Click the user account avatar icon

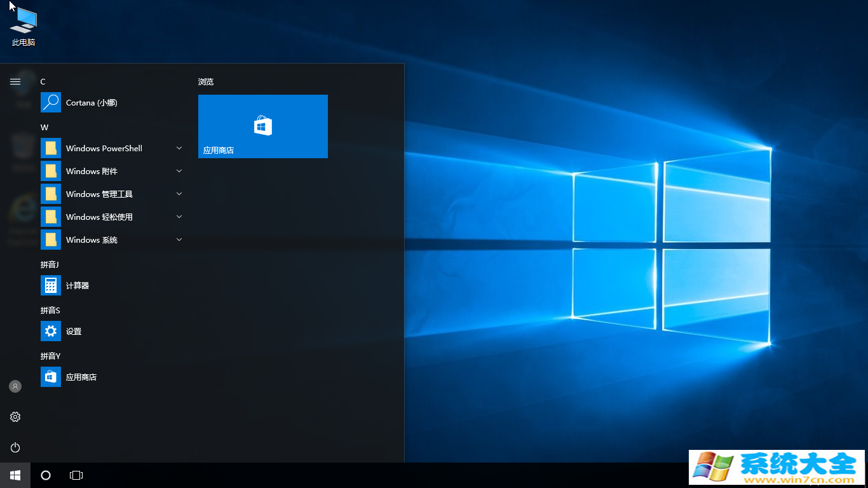click(15, 386)
